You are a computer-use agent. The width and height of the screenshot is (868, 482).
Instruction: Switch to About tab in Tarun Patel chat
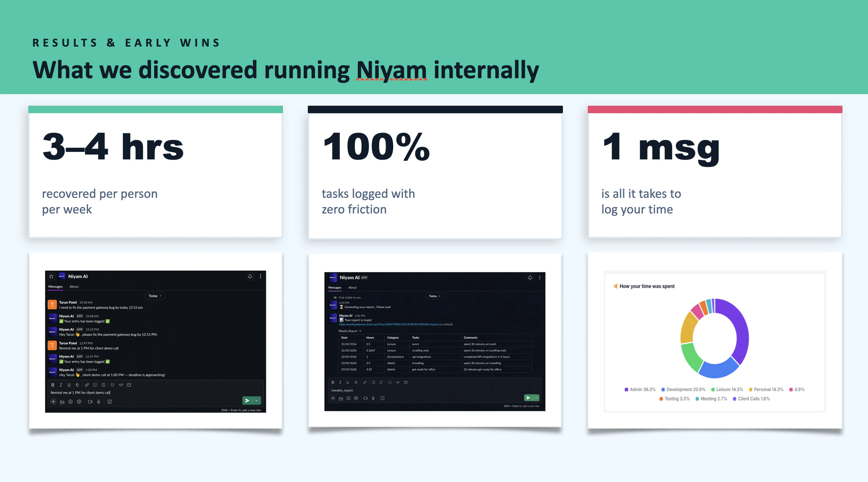coord(74,287)
